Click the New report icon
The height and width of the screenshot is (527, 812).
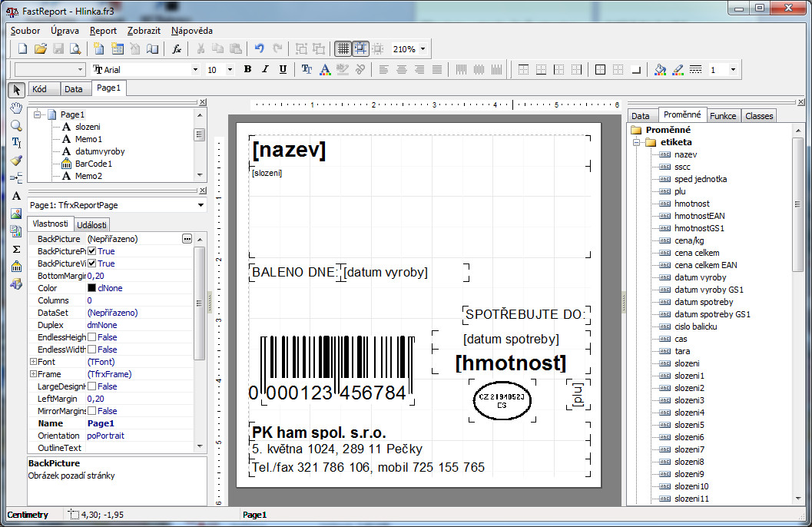pos(22,48)
